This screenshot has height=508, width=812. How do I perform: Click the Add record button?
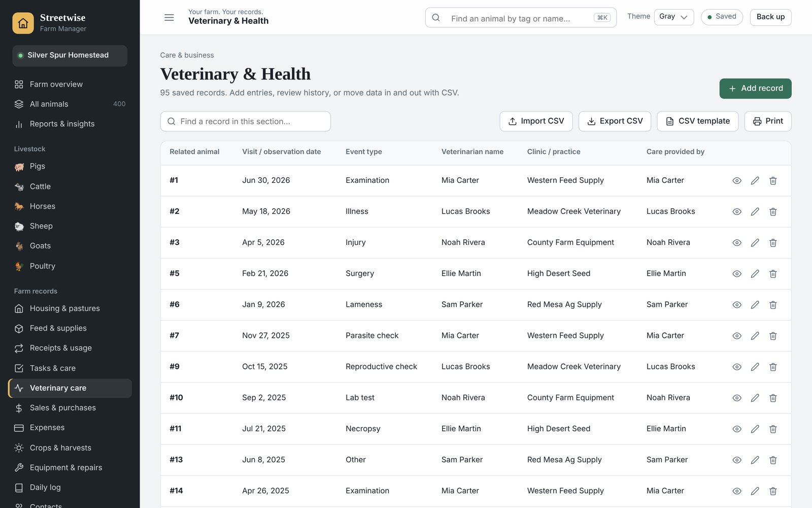[x=755, y=88]
